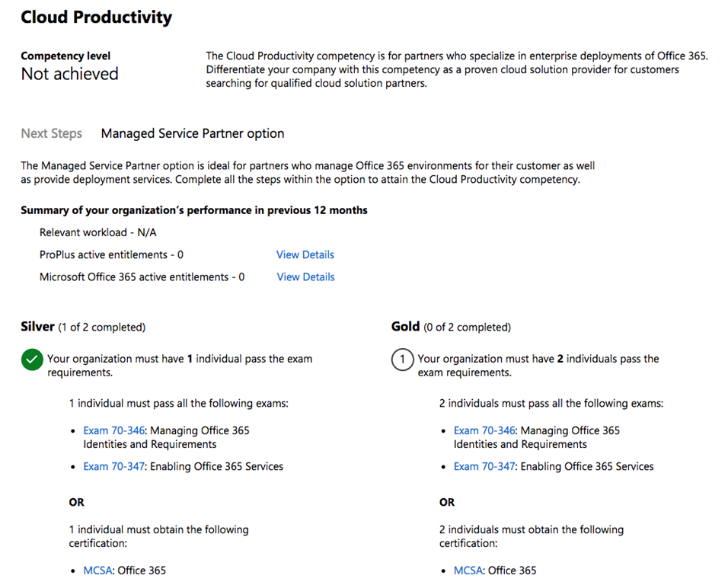Click the Gold requirement about 2 individuals passing

coord(538,366)
